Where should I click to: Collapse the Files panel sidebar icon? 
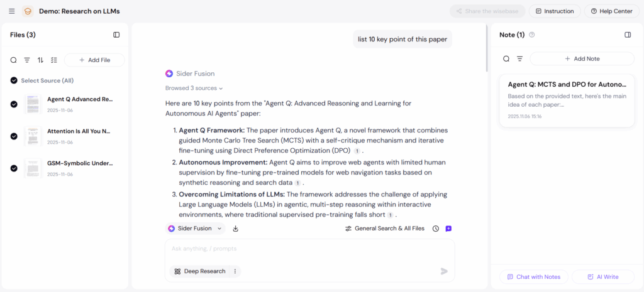[116, 35]
